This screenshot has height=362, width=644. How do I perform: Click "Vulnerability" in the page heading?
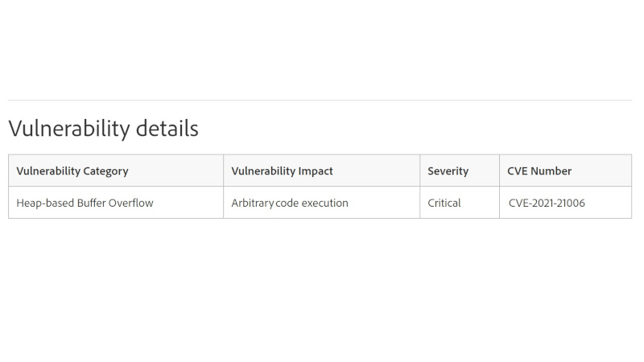pos(62,129)
